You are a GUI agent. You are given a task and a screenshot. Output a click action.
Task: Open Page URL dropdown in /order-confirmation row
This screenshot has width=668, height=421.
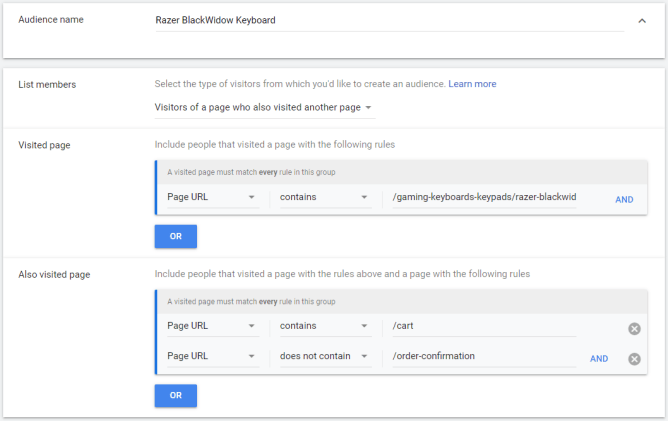213,356
